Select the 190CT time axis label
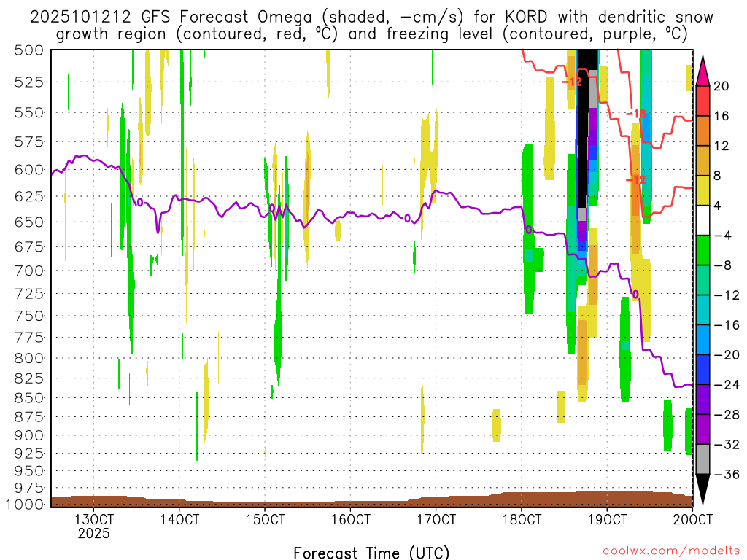The image size is (747, 560). click(608, 519)
